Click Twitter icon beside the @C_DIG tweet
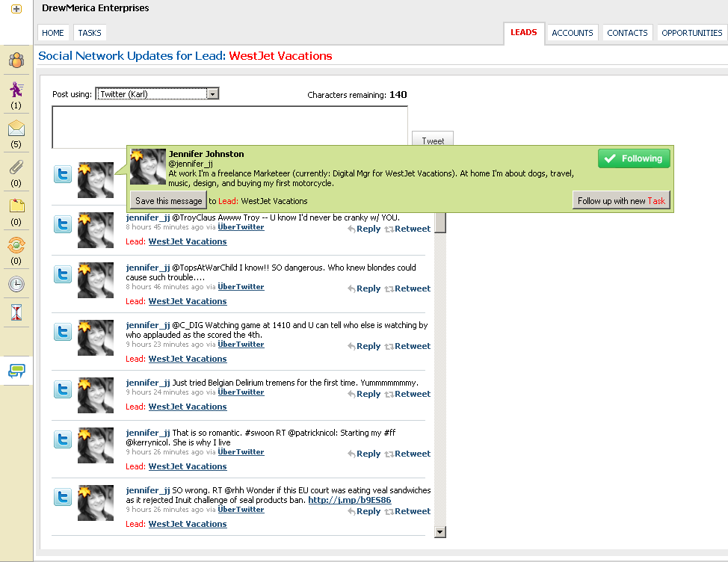The width and height of the screenshot is (728, 562). [63, 332]
